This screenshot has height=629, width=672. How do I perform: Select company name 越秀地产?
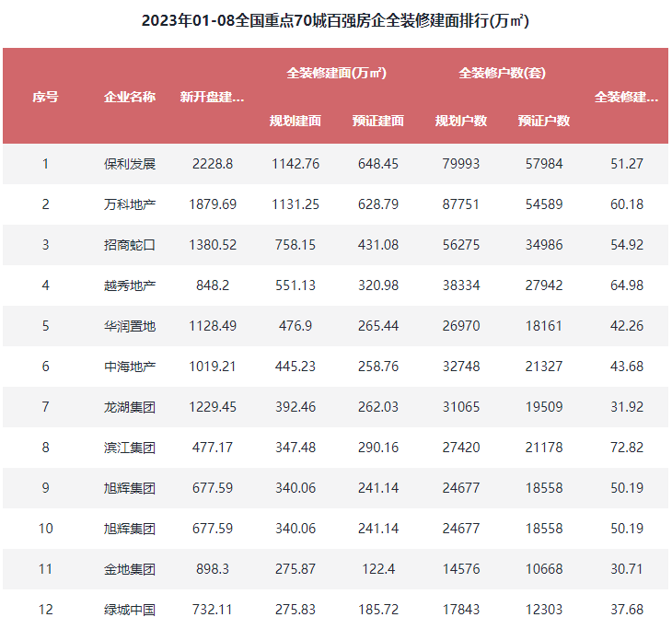(x=130, y=285)
